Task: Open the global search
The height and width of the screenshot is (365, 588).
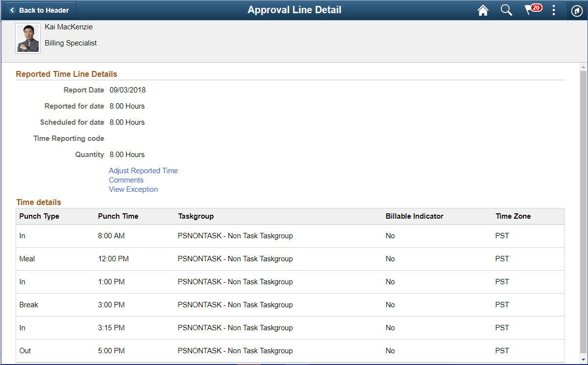Action: tap(506, 10)
